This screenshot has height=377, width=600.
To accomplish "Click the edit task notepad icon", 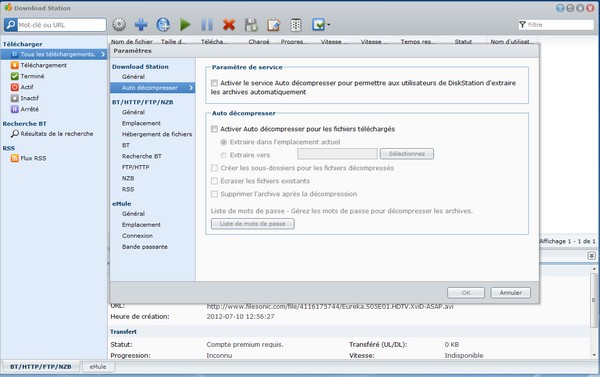I will [273, 24].
